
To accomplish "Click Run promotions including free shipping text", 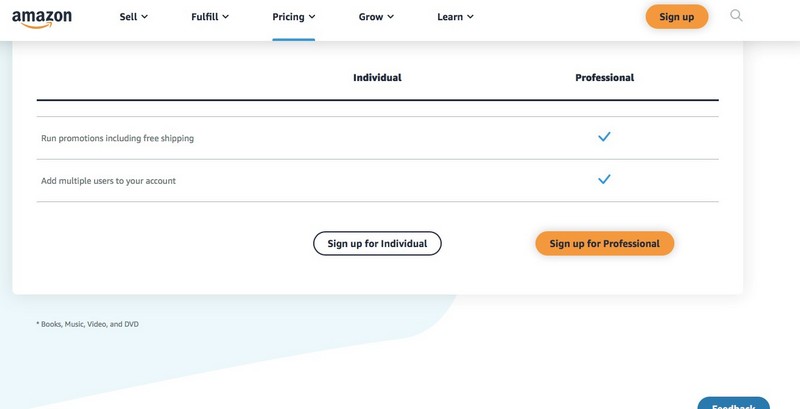I will [117, 138].
